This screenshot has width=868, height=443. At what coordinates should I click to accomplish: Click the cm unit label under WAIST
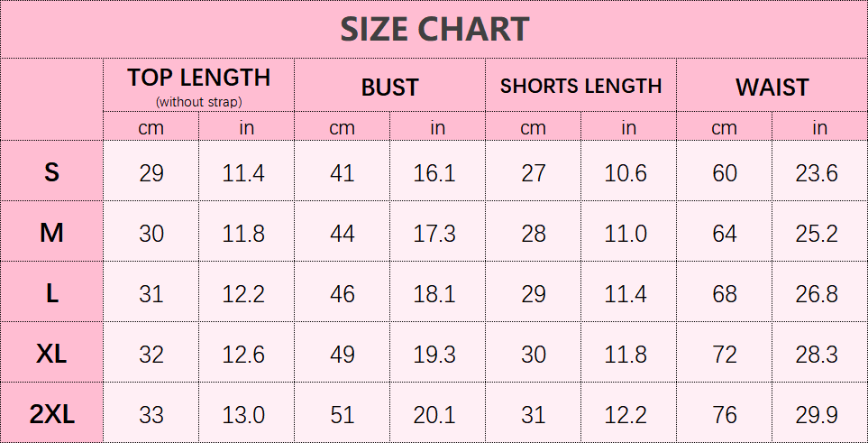click(x=724, y=128)
